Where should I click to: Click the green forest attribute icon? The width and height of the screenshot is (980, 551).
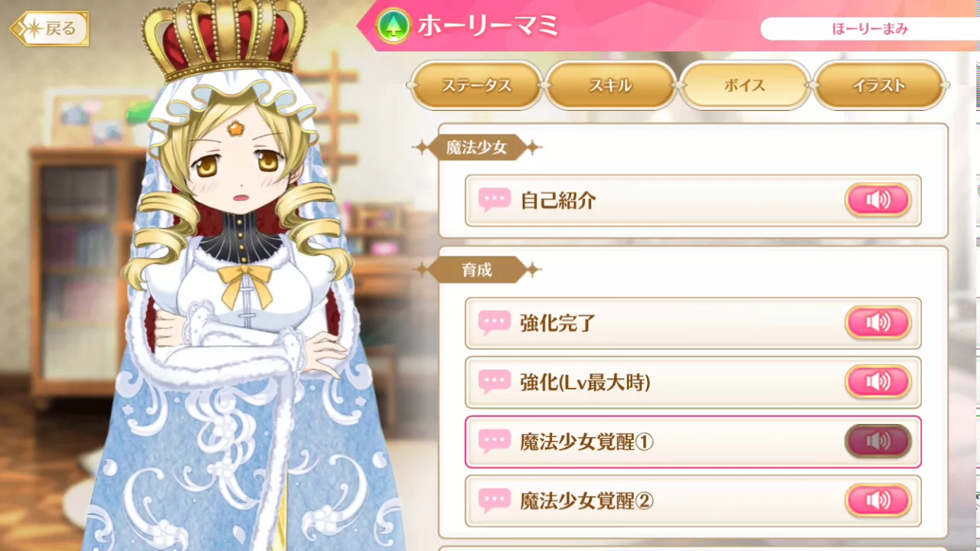coord(392,26)
